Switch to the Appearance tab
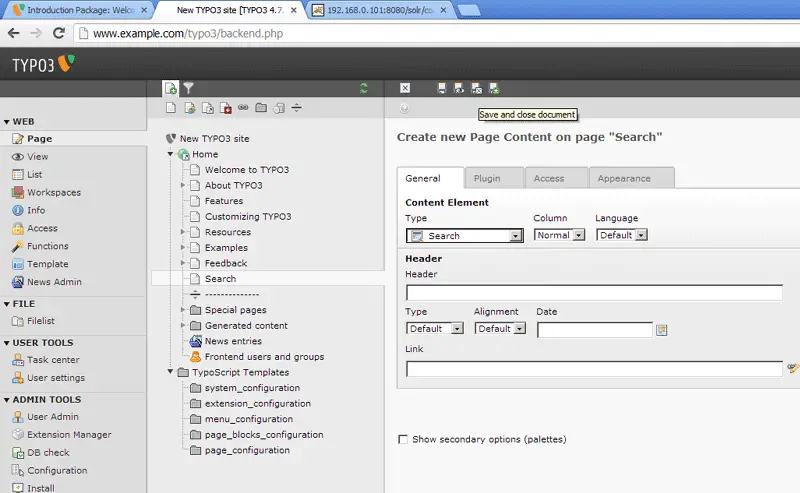The height and width of the screenshot is (493, 800). [632, 178]
